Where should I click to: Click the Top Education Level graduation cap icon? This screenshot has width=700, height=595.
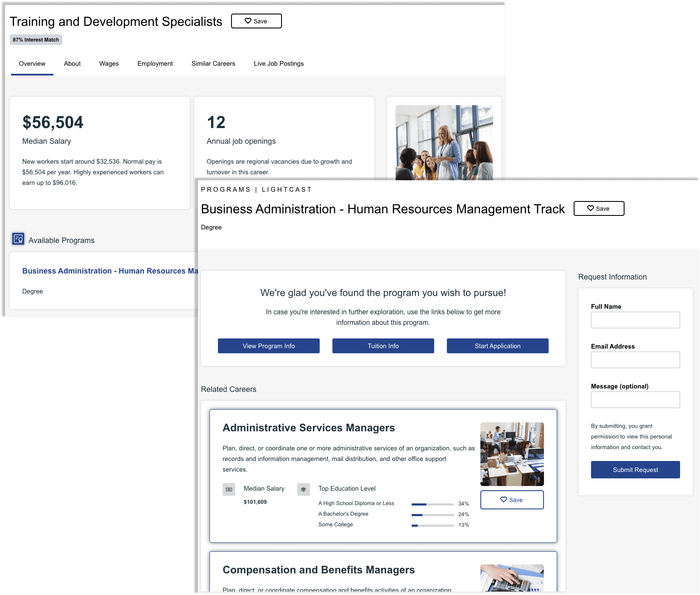[304, 489]
